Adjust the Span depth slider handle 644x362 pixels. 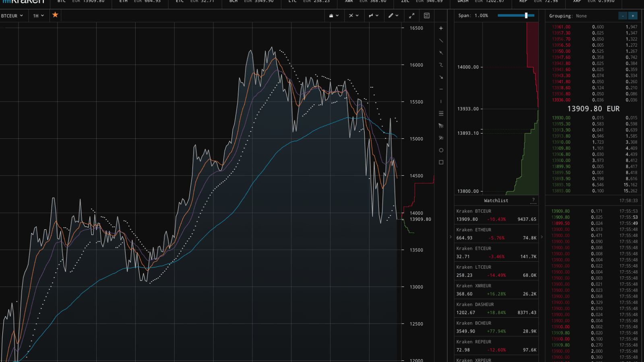(x=526, y=15)
